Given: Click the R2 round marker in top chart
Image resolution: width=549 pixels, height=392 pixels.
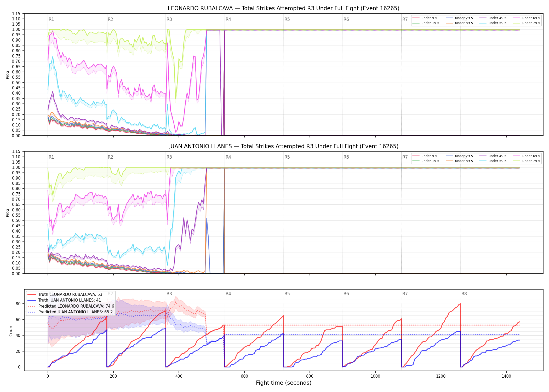Looking at the screenshot, I should (x=110, y=19).
